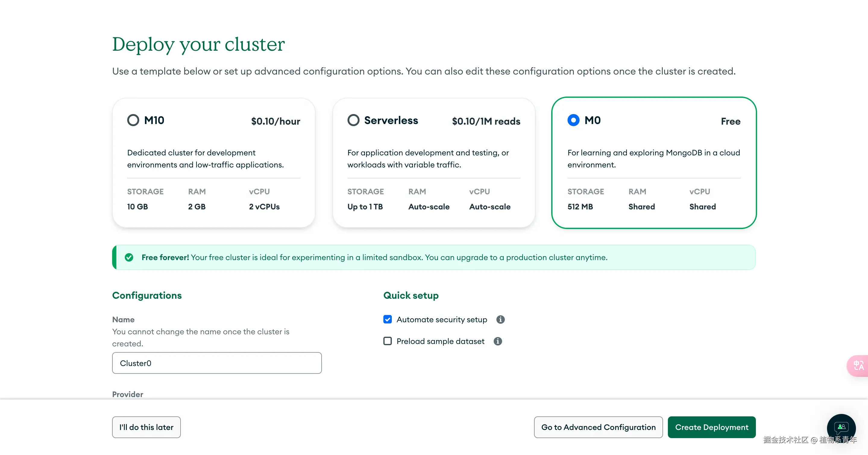This screenshot has height=455, width=868.
Task: Click the M0 card 512 MB storage
Action: pyautogui.click(x=580, y=206)
